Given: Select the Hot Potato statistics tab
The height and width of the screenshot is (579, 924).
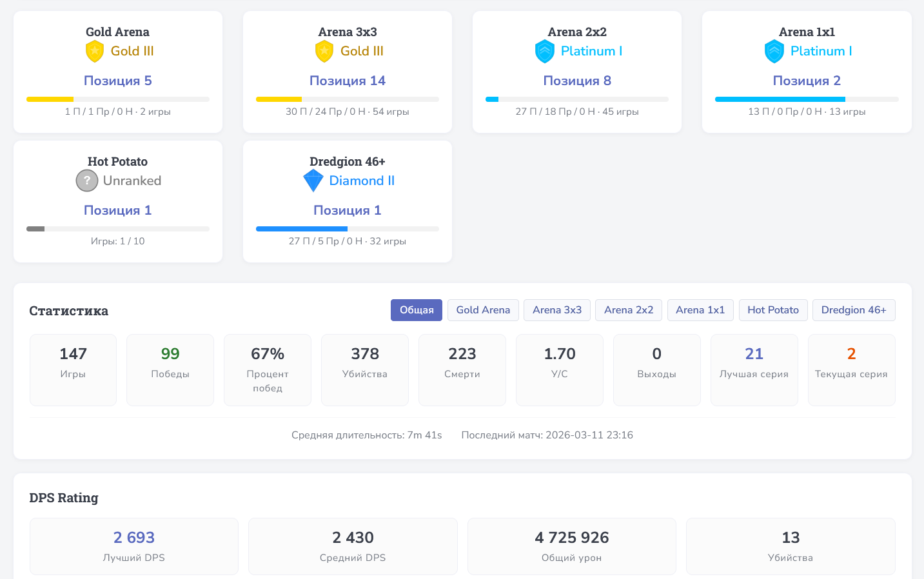Looking at the screenshot, I should [773, 310].
